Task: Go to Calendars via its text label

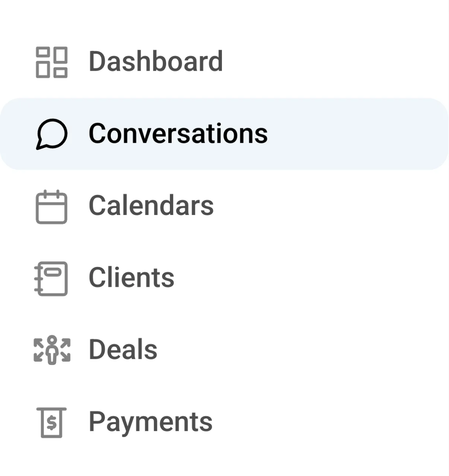Action: (x=151, y=206)
